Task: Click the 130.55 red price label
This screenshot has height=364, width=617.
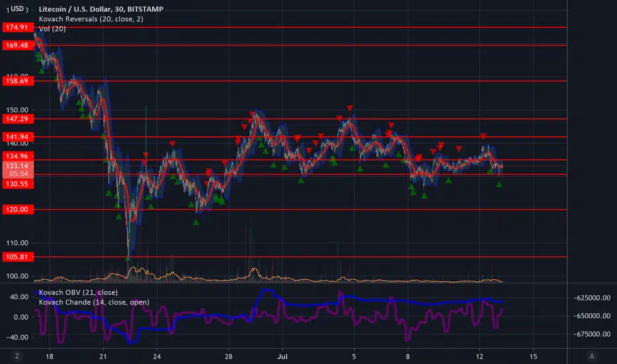Action: [x=18, y=184]
